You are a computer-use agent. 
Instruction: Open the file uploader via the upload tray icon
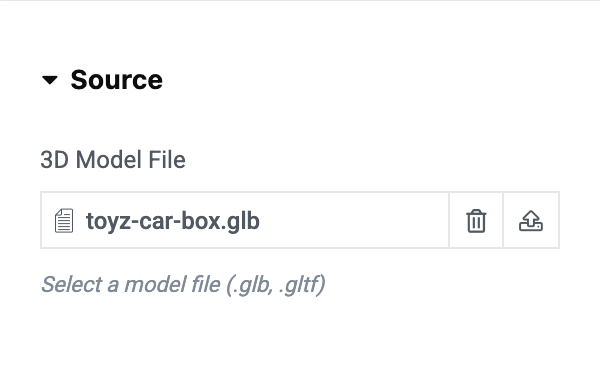pyautogui.click(x=531, y=220)
